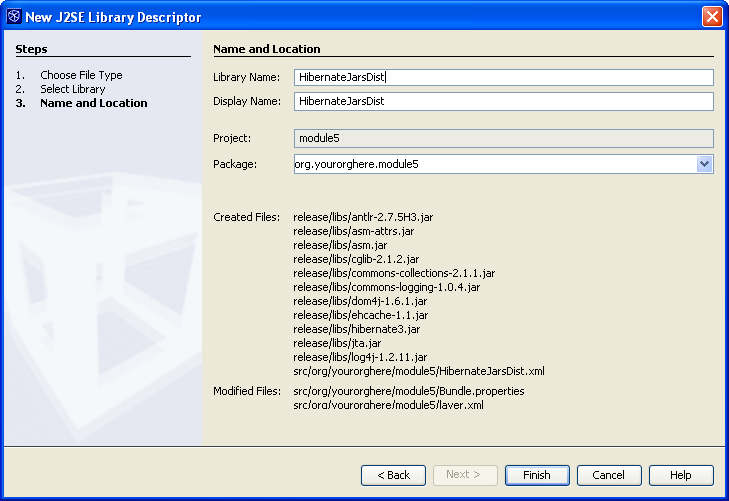729x501 pixels.
Task: Click the disabled Next button
Action: [x=465, y=475]
